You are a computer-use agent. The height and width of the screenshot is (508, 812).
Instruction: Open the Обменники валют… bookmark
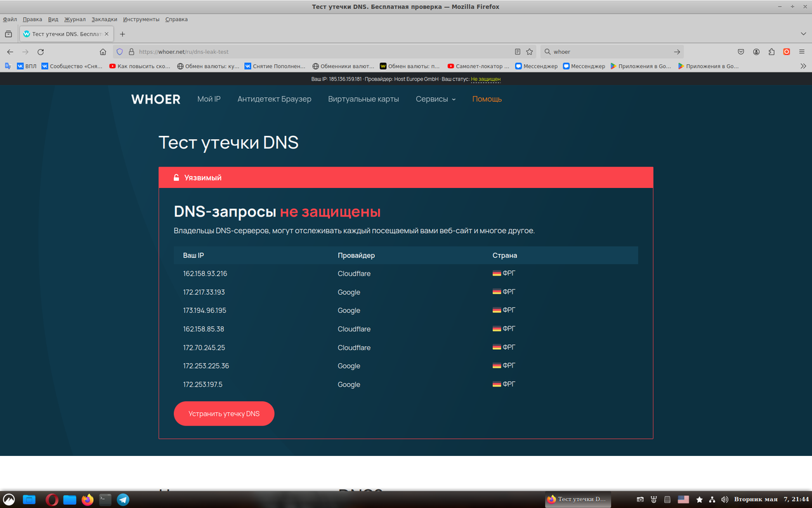[x=343, y=66]
